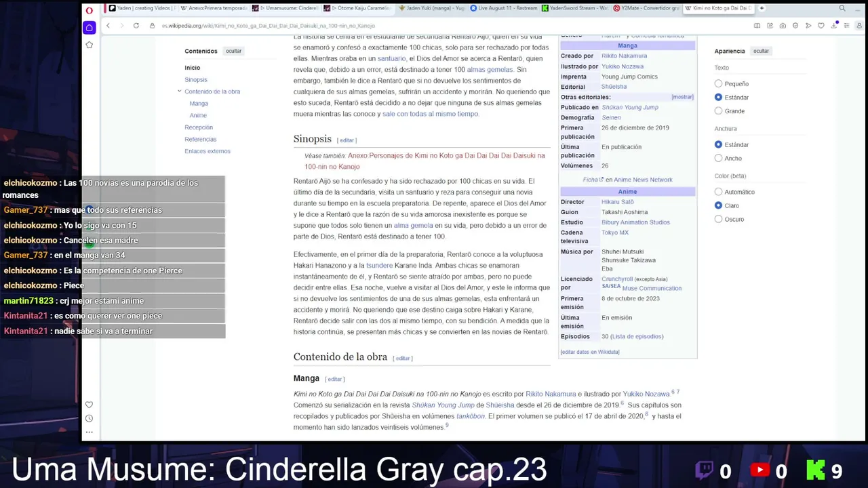Click the tab search magnifier icon

tap(842, 8)
